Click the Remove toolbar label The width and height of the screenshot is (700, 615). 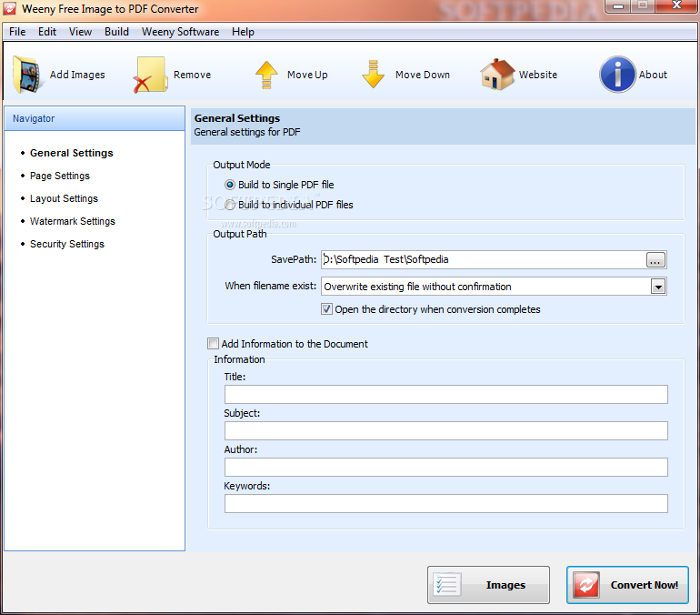192,75
